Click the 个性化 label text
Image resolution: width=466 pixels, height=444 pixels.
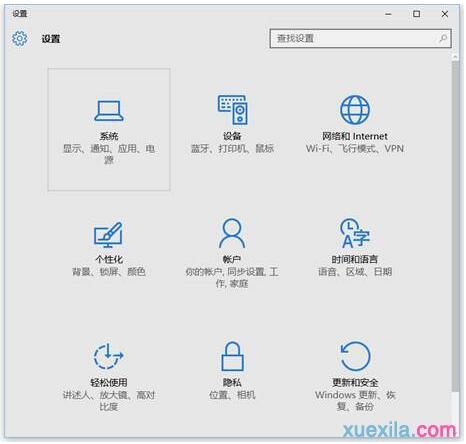tap(109, 259)
